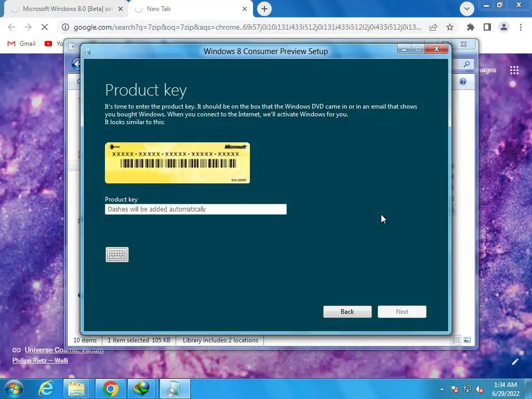This screenshot has width=532, height=399.
Task: Open Chrome three-dot menu
Action: [521, 27]
